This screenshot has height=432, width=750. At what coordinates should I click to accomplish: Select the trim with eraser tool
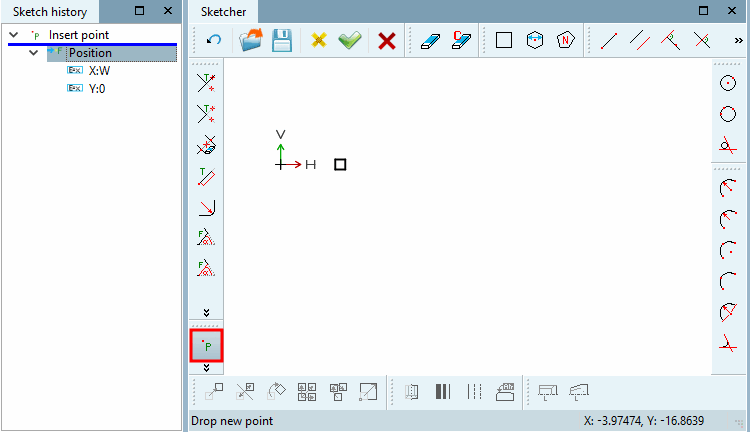206,145
